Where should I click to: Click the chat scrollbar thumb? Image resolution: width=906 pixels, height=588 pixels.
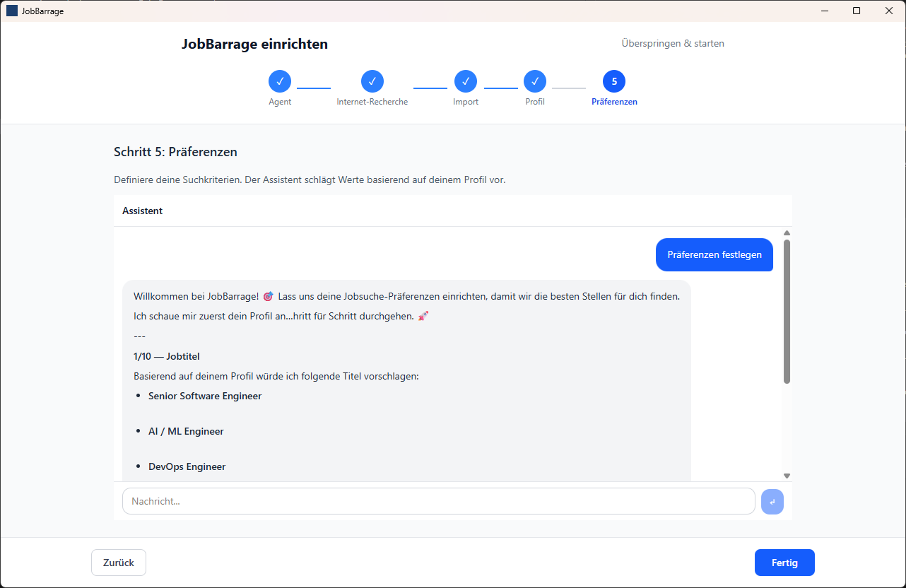tap(787, 312)
